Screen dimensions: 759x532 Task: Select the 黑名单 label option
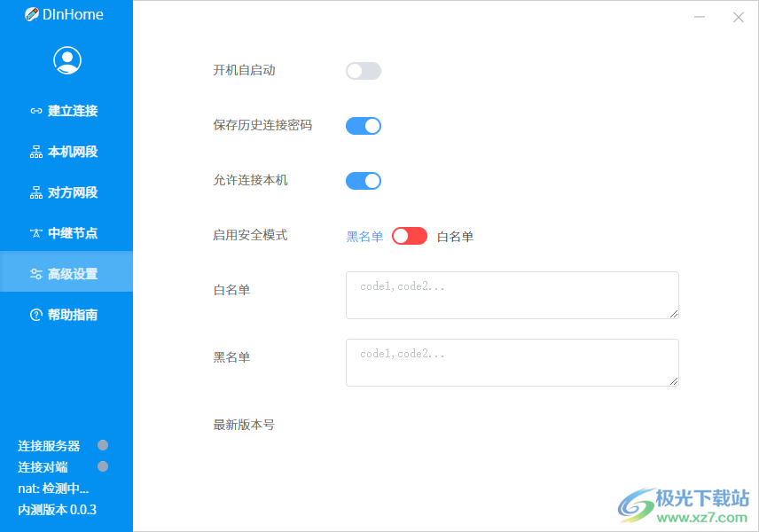(x=364, y=235)
